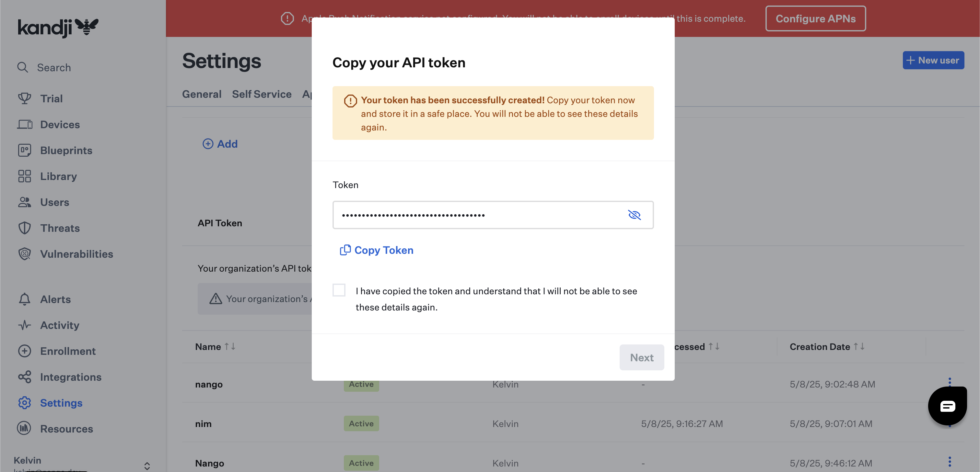Sort table by Name column arrows
Image resolution: width=980 pixels, height=472 pixels.
(230, 347)
